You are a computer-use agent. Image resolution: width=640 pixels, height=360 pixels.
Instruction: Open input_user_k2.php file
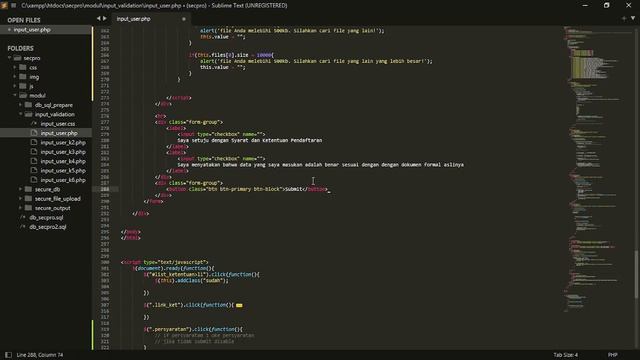click(63, 142)
